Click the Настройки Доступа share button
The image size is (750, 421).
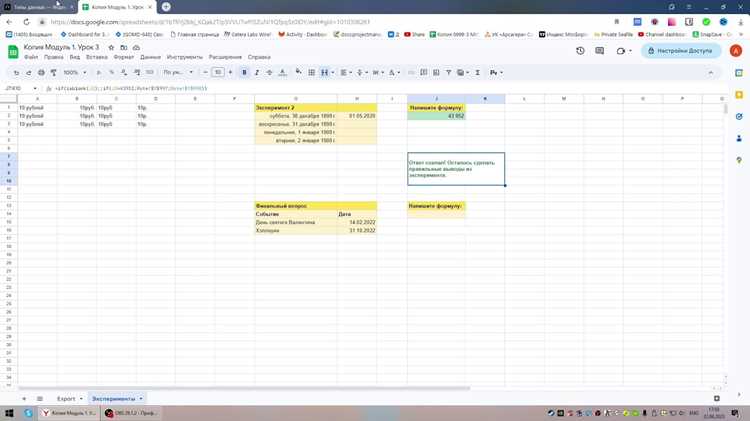[681, 51]
